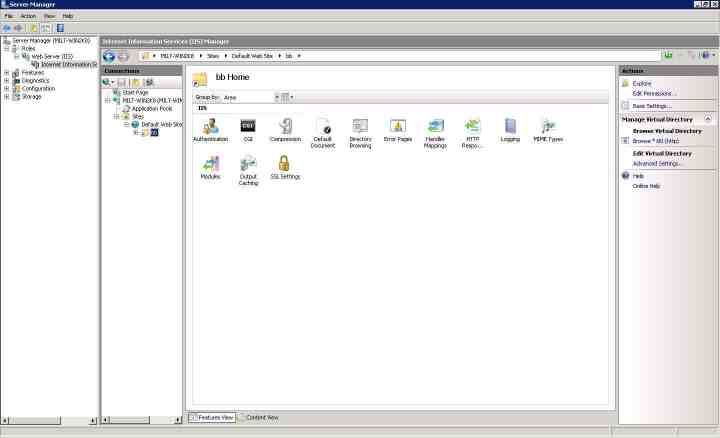Image resolution: width=720 pixels, height=438 pixels.
Task: Click the blue help book toolbar icon
Action: click(60, 28)
